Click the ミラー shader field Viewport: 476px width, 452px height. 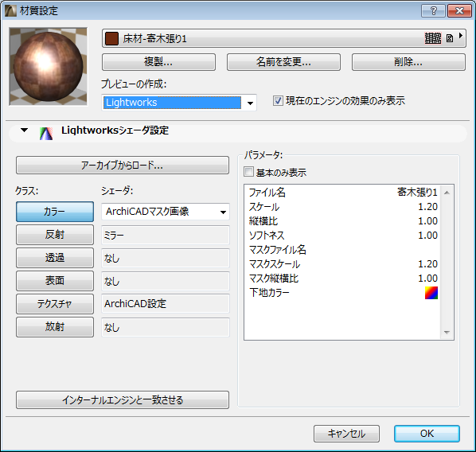tap(166, 236)
